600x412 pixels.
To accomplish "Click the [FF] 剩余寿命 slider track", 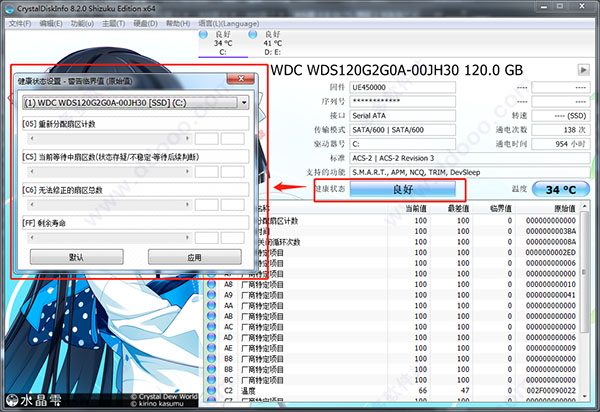I will coord(110,238).
